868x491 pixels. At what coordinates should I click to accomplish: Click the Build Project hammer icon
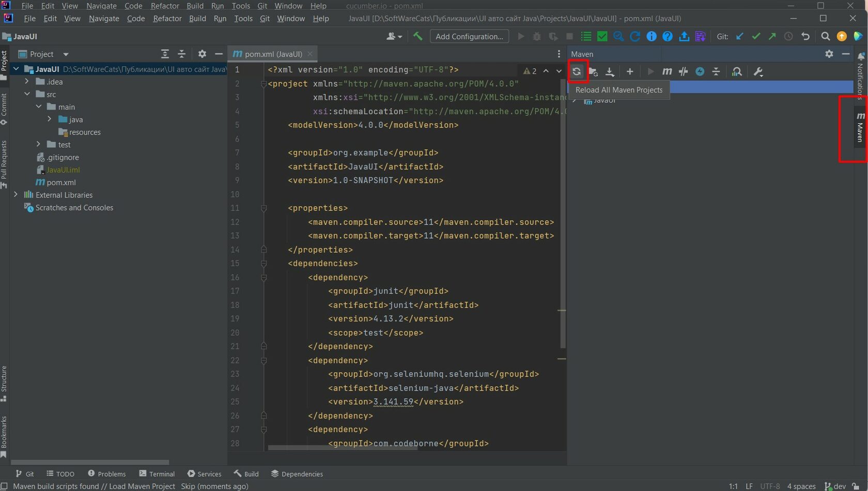point(417,36)
